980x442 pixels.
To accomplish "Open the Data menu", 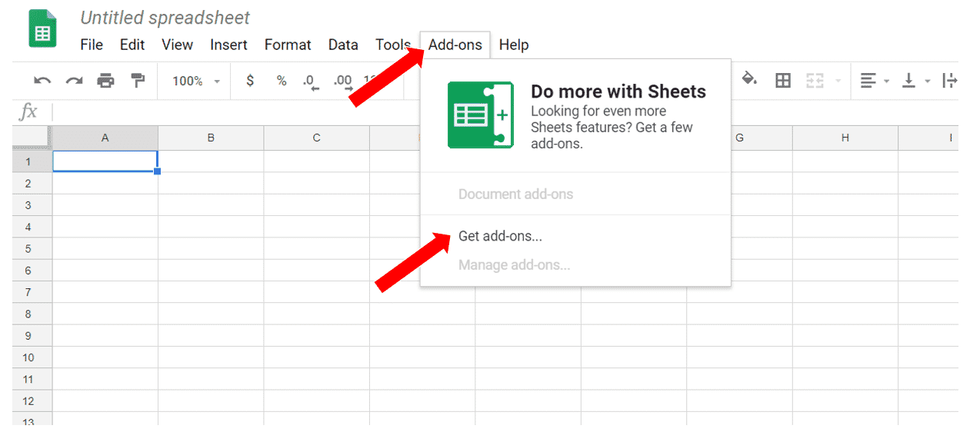I will click(x=343, y=45).
